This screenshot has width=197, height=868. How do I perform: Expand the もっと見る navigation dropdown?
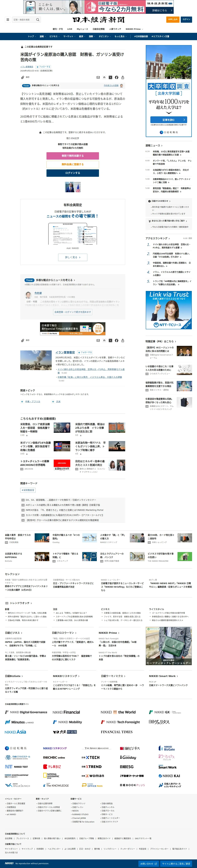(120, 36)
